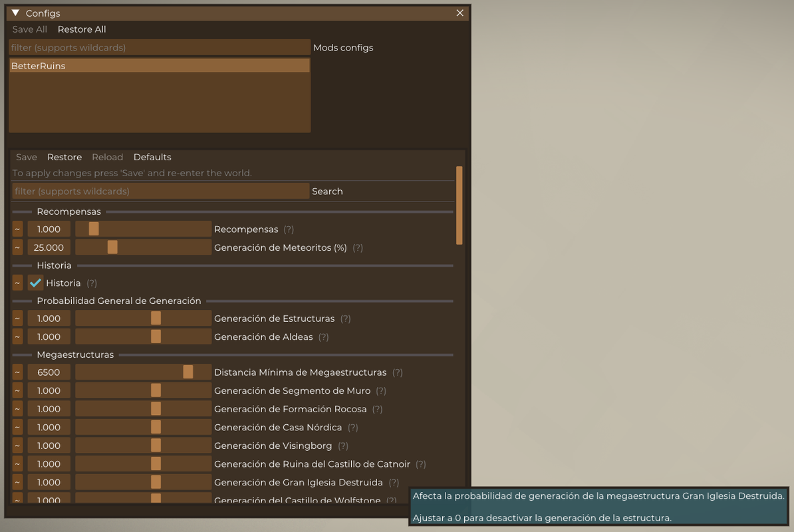Click Formación Rocosa slider handle
The height and width of the screenshot is (532, 794).
[x=156, y=409]
